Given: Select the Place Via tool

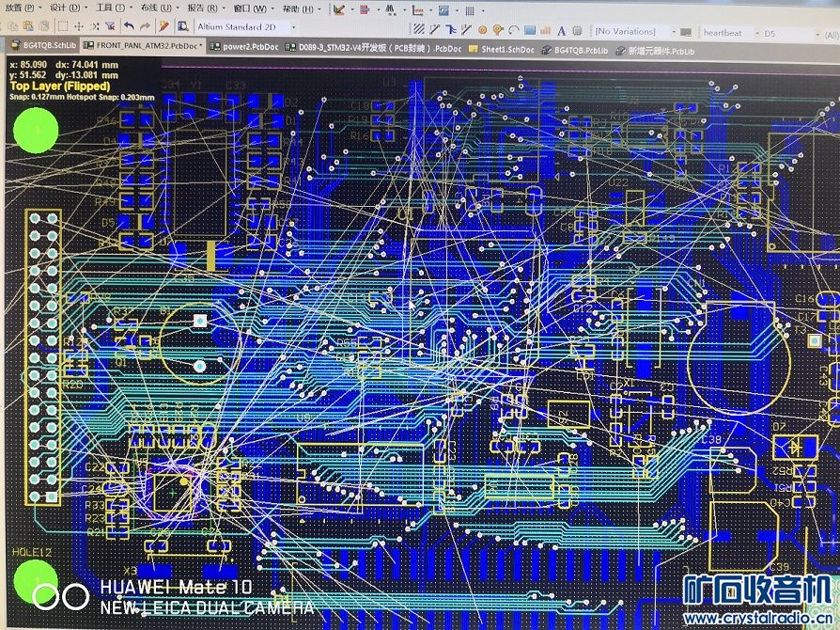Looking at the screenshot, I should 498,30.
